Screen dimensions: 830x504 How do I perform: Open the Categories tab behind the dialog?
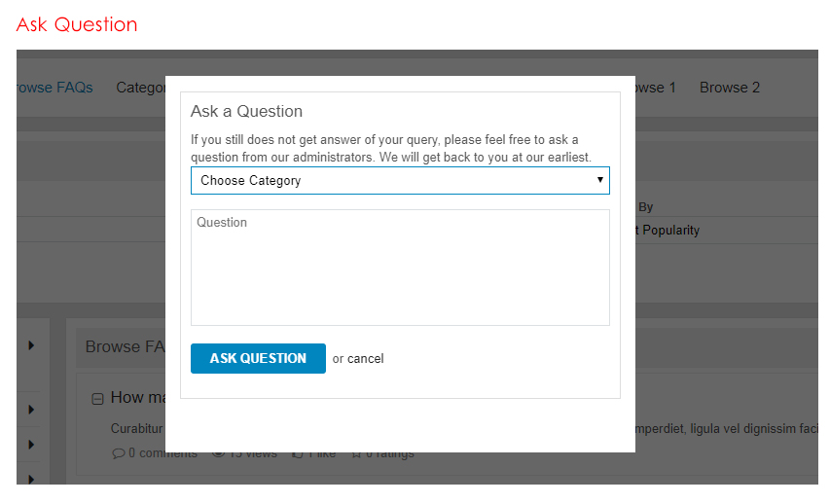141,88
